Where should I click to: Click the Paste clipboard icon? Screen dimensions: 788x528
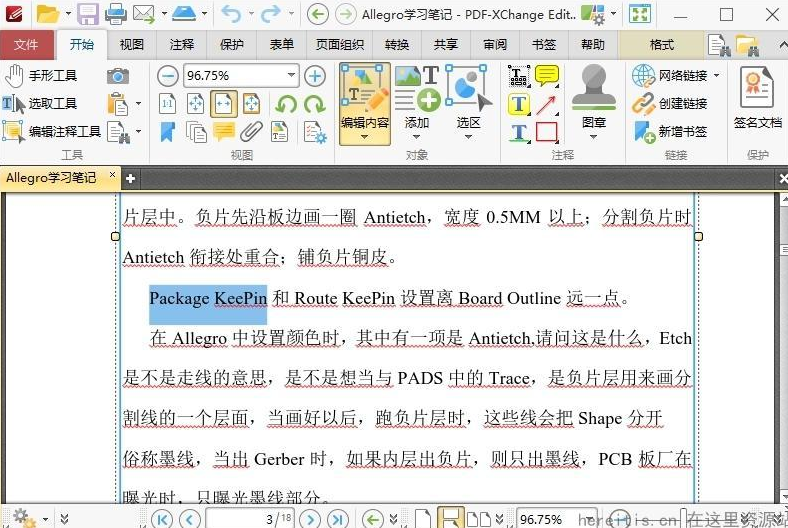point(118,104)
